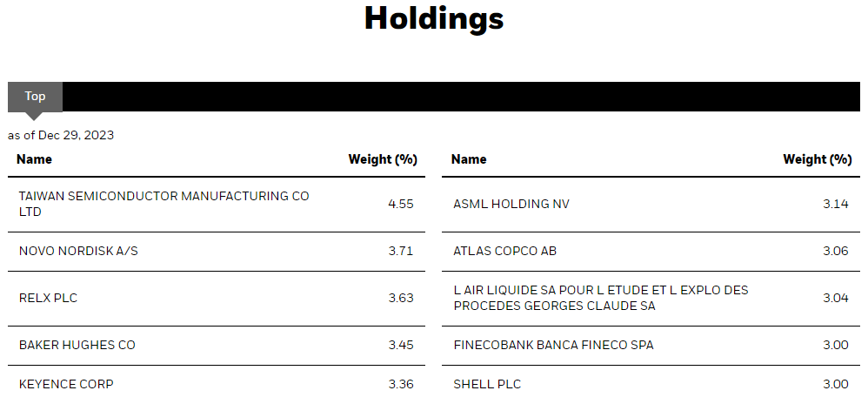Click Baker Hughes Co in the table
This screenshot has width=868, height=404.
tap(77, 345)
